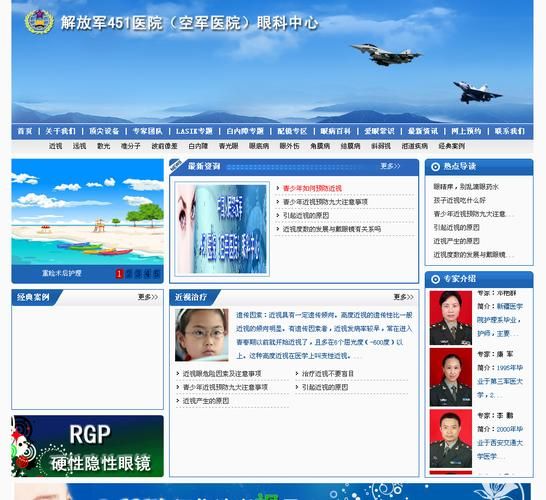Open the 爱眼常识 menu item
The height and width of the screenshot is (500, 546).
coord(380,131)
